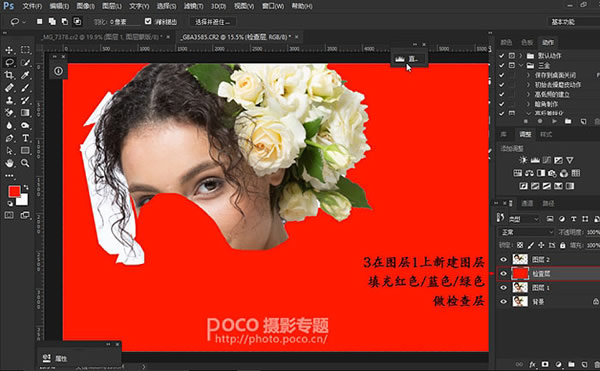Select the Rectangular Marquee tool
Viewport: 600px width, 371px height.
(25, 50)
